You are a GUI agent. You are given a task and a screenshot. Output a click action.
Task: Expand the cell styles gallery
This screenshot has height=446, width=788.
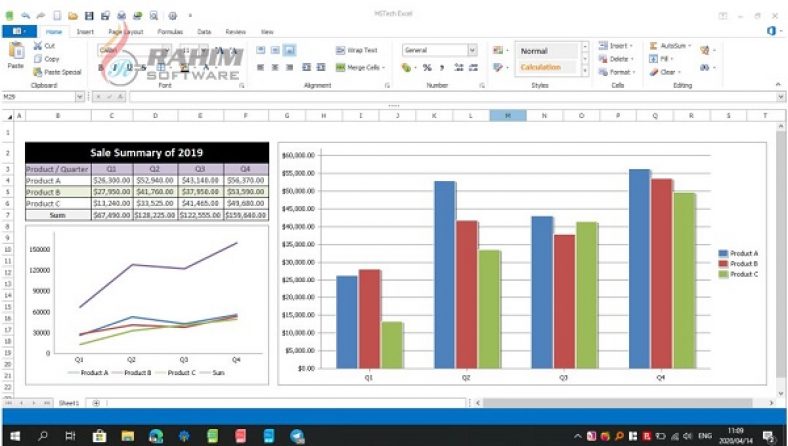point(585,71)
